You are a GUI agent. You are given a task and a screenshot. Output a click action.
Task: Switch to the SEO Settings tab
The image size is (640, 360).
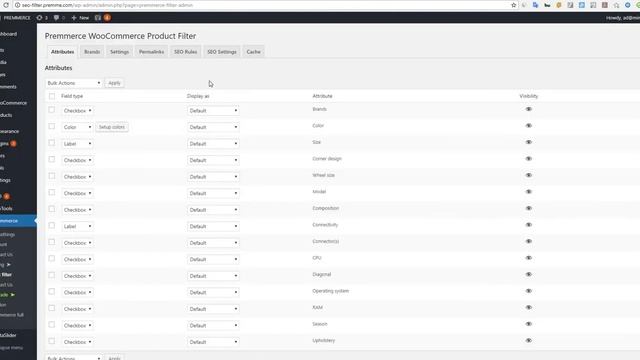[x=222, y=52]
